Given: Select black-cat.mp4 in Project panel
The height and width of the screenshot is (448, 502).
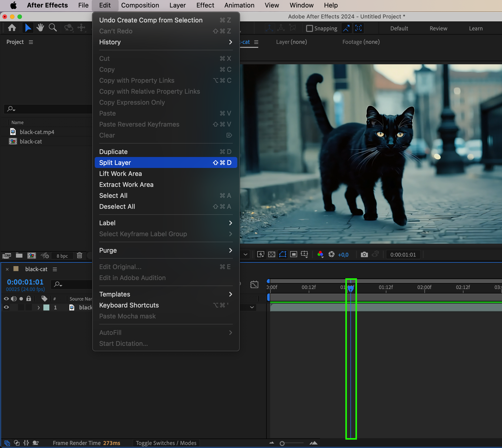Looking at the screenshot, I should [37, 132].
